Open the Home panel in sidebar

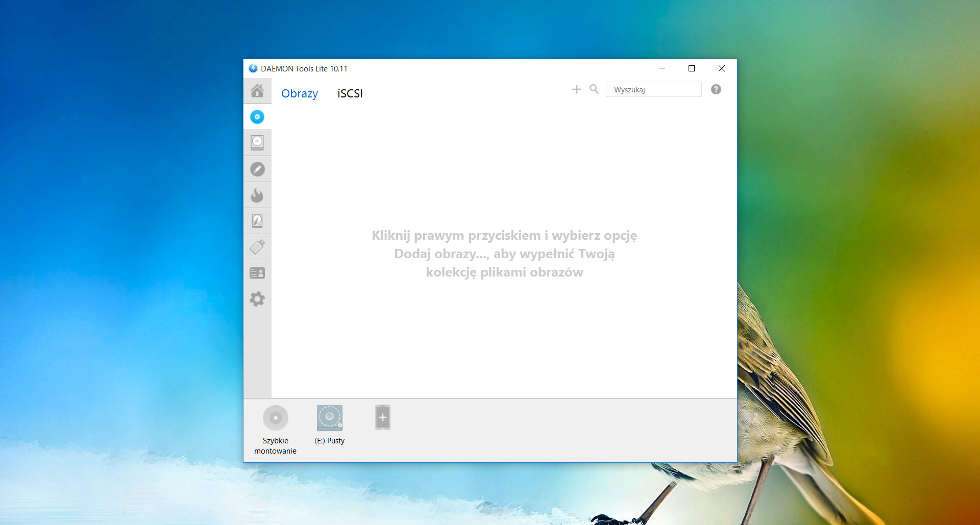[257, 90]
